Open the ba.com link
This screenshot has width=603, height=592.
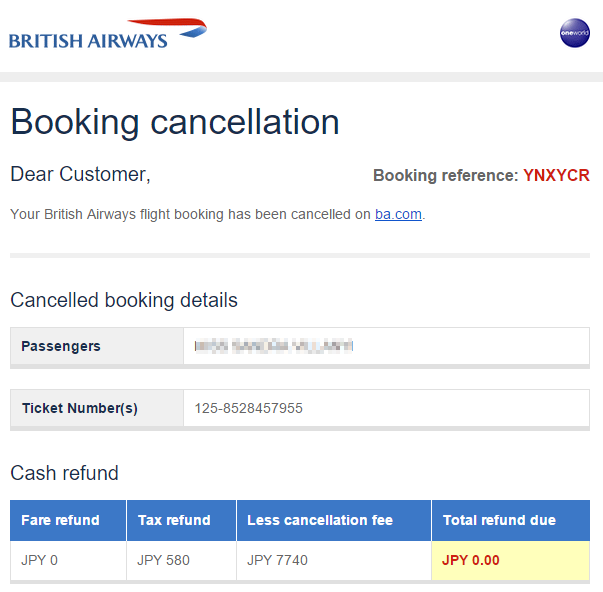[398, 214]
